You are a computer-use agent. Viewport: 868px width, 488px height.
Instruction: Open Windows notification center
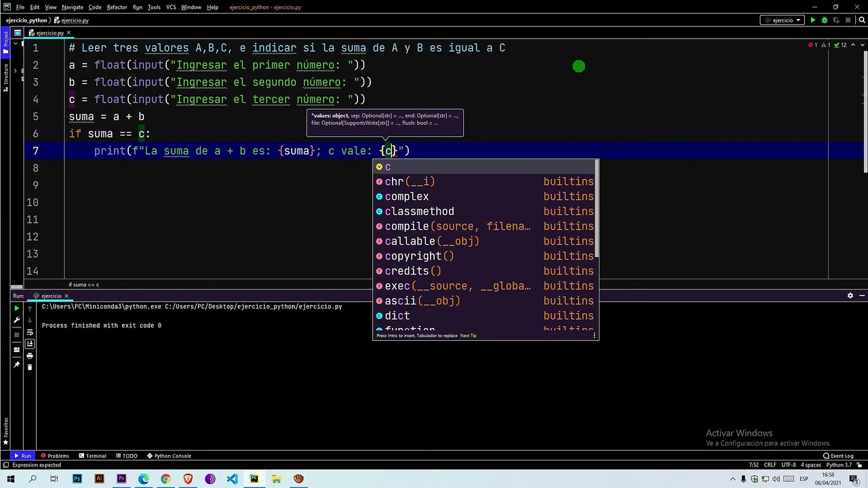(854, 479)
